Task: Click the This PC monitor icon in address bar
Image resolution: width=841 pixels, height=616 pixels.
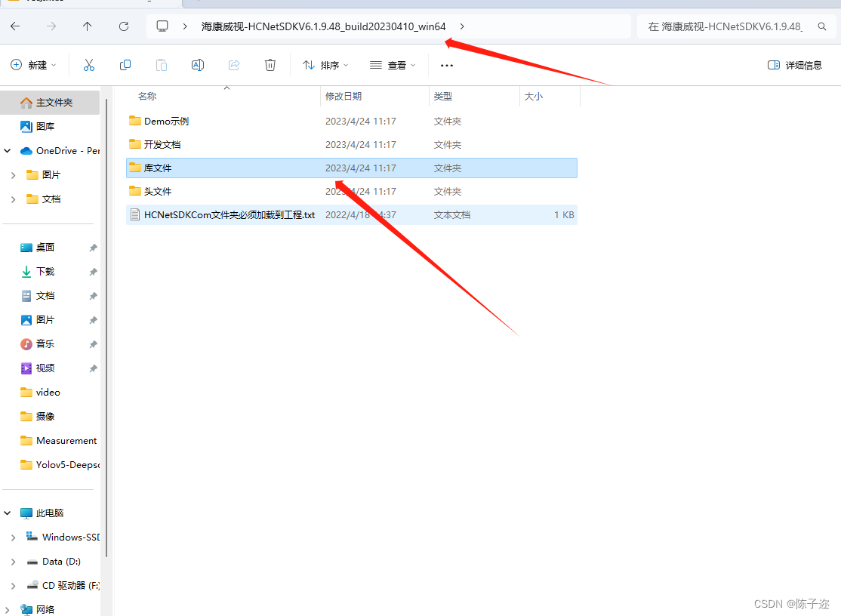Action: point(162,26)
